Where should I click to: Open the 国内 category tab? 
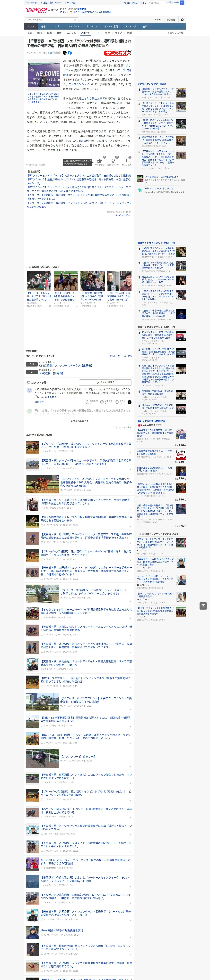point(40,33)
